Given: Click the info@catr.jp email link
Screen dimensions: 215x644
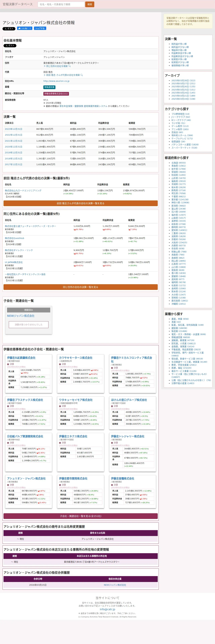Looking at the screenshot, I should (x=107, y=609).
